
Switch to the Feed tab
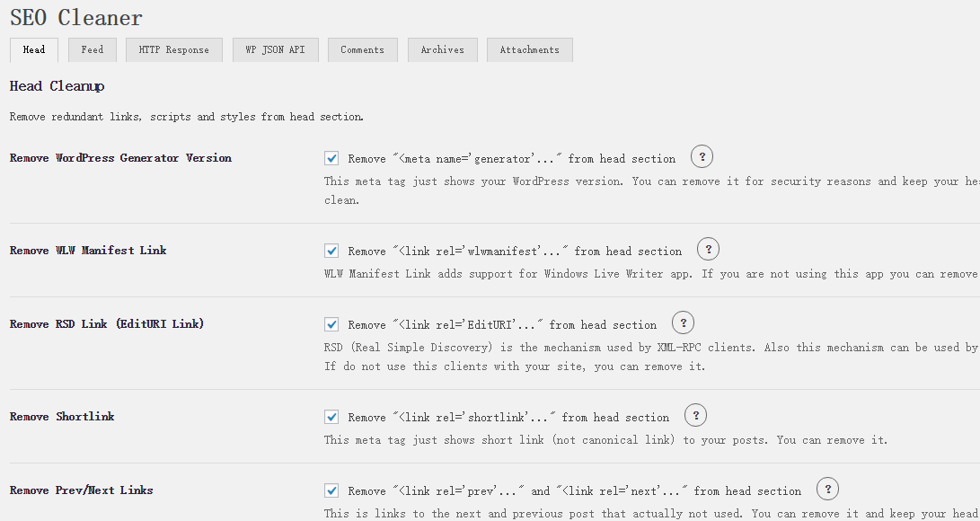click(x=93, y=50)
